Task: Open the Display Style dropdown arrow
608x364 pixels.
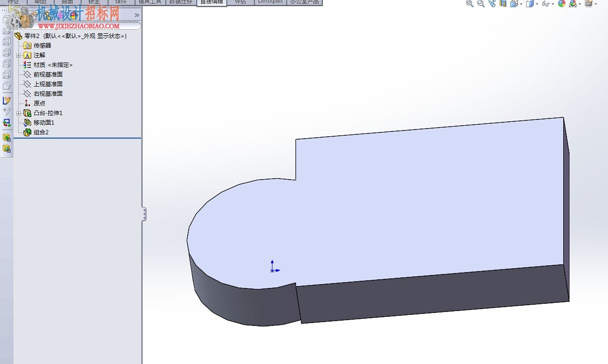Action: pyautogui.click(x=537, y=4)
